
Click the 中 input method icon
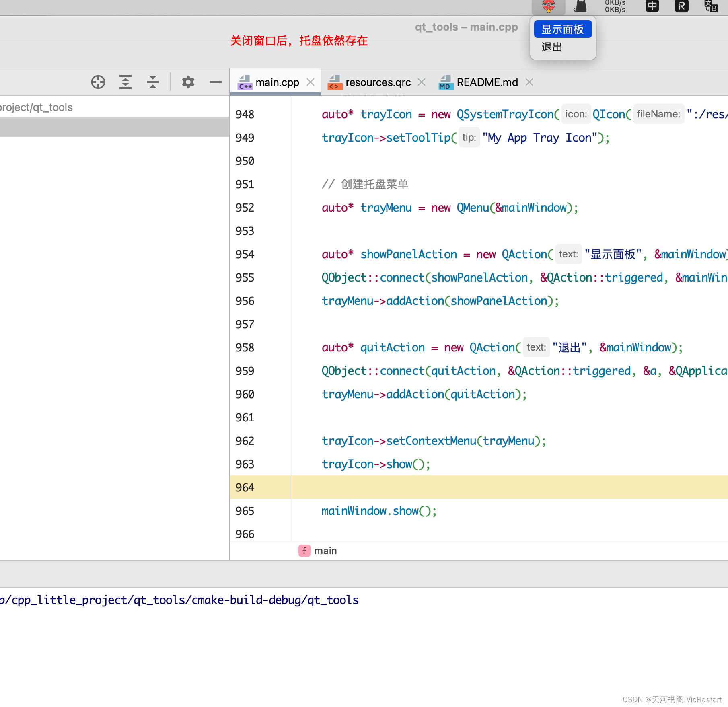pyautogui.click(x=652, y=6)
